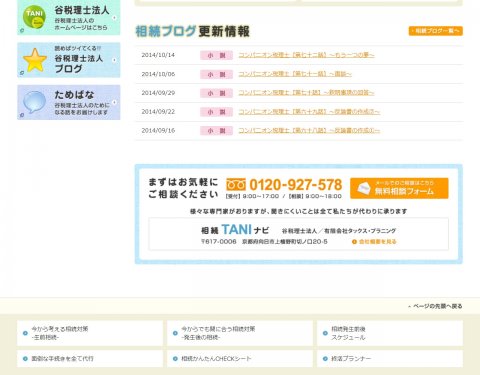Click the 小説 tag beside 2014/09/22

click(217, 112)
